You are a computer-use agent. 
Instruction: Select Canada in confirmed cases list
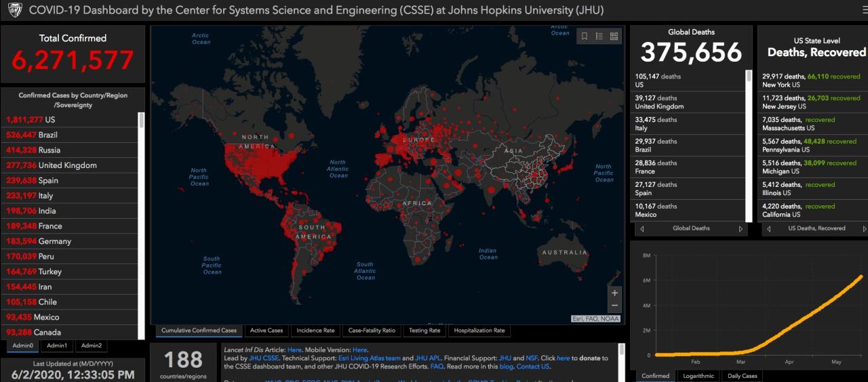71,333
